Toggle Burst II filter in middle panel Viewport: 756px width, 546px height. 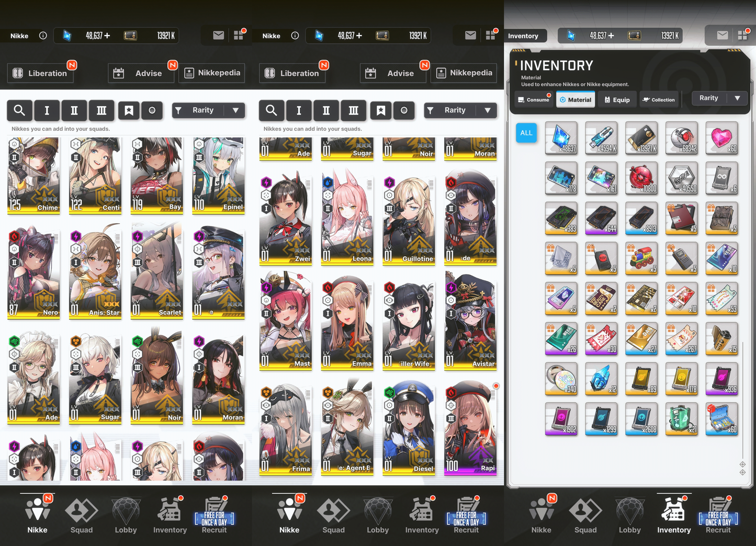click(326, 110)
